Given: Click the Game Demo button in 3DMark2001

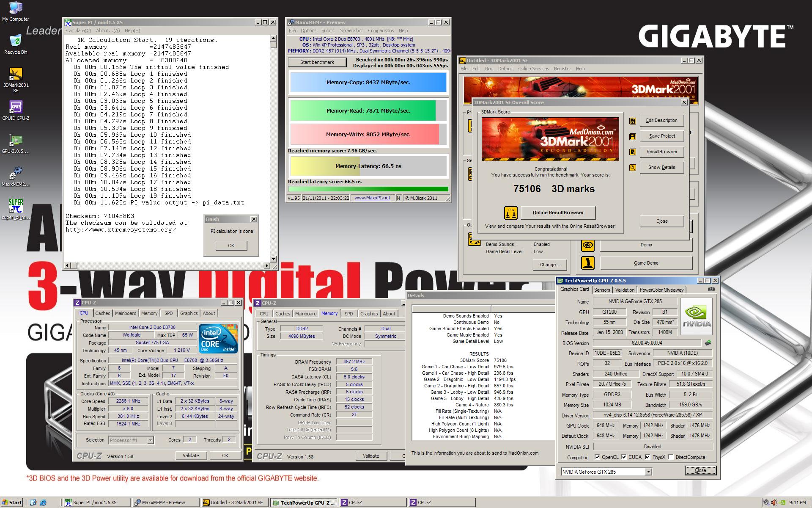Looking at the screenshot, I should coord(646,263).
